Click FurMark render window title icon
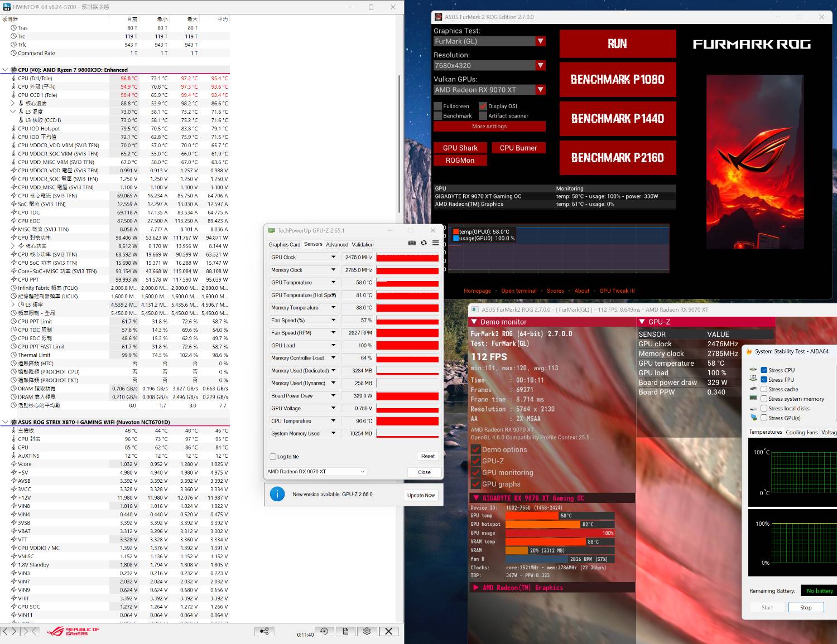The height and width of the screenshot is (644, 837). tap(475, 309)
